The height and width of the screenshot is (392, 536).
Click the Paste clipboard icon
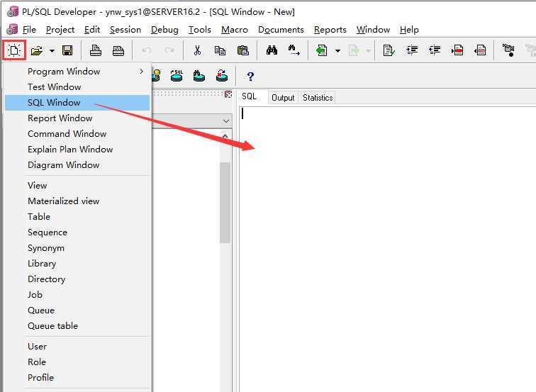click(x=242, y=50)
